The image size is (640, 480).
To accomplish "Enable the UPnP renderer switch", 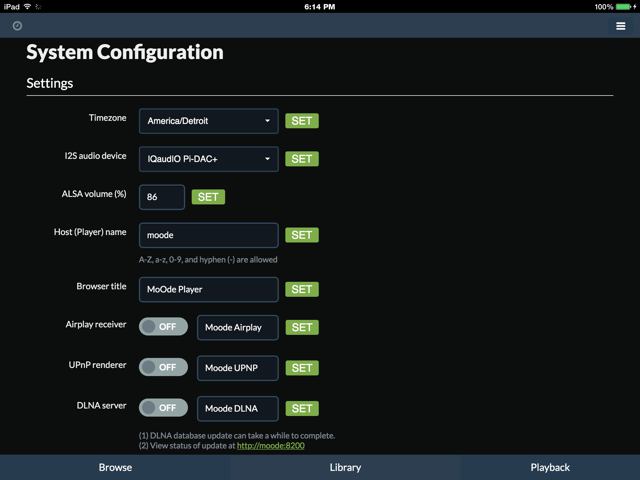I will tap(163, 367).
